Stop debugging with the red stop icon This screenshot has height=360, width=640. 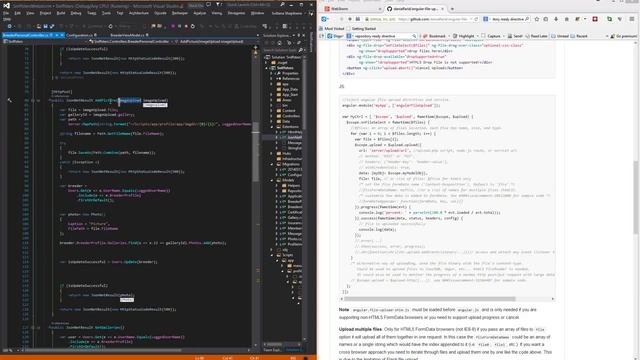coord(186,26)
